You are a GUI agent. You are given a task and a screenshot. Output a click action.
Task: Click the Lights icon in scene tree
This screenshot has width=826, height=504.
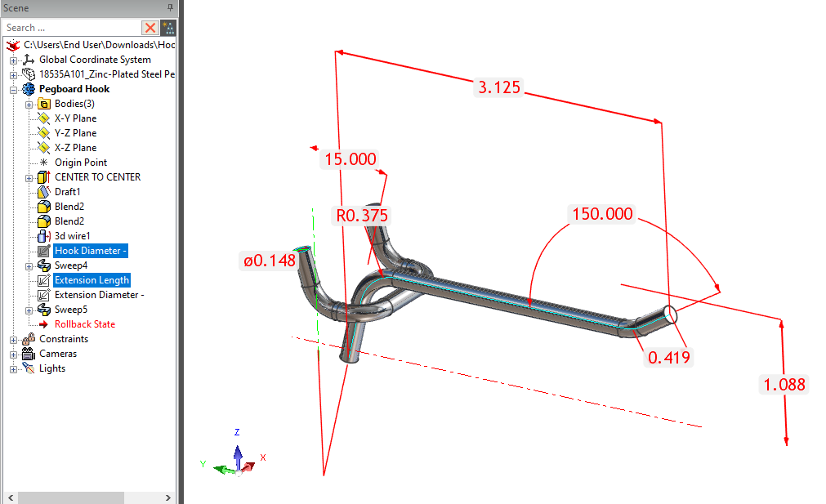[29, 368]
